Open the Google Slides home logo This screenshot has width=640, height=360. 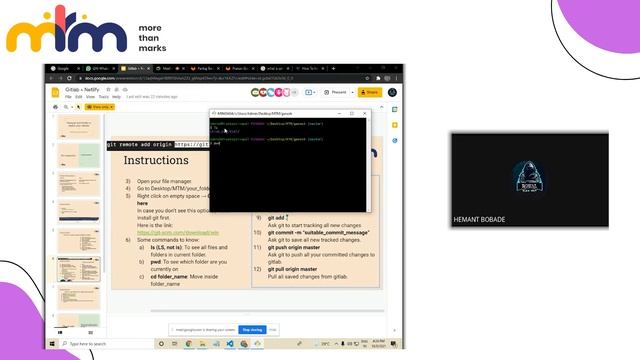pyautogui.click(x=56, y=93)
